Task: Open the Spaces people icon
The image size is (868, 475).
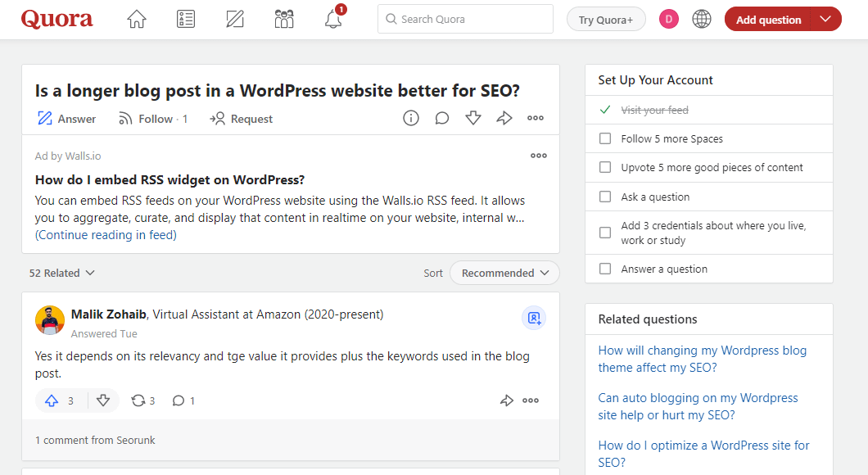Action: click(284, 20)
